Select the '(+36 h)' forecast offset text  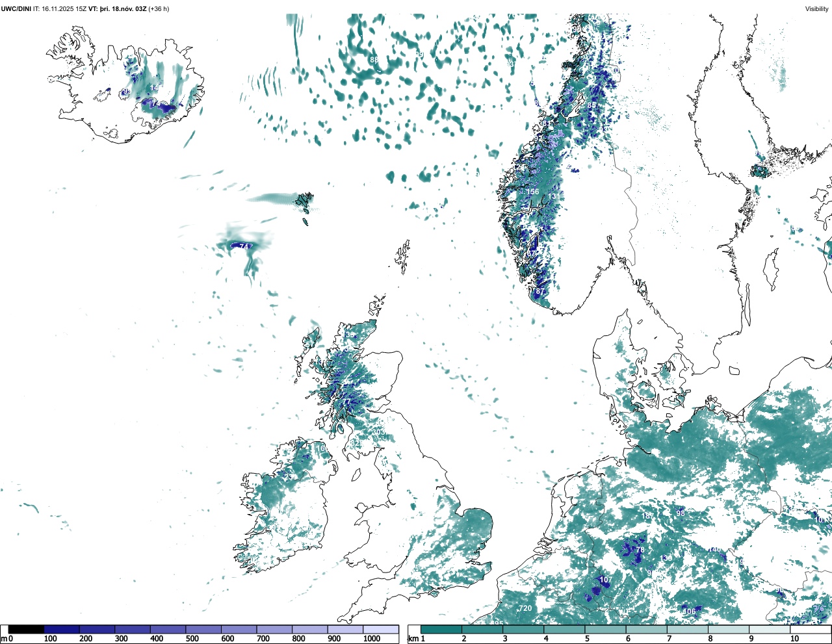(159, 9)
